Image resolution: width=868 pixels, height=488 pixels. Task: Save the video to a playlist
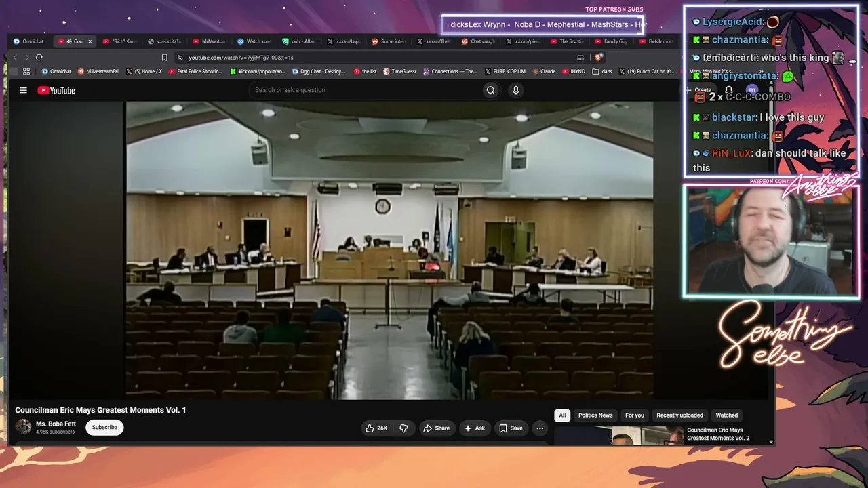click(x=511, y=428)
